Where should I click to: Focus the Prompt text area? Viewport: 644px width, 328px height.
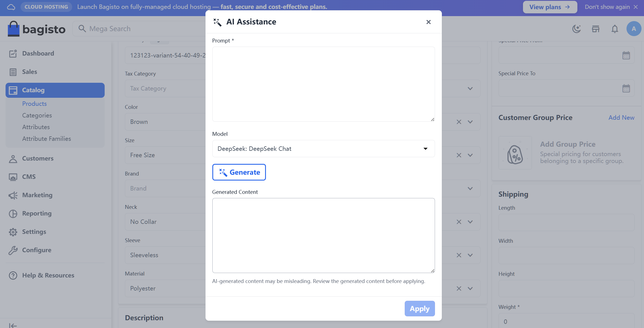pyautogui.click(x=323, y=84)
